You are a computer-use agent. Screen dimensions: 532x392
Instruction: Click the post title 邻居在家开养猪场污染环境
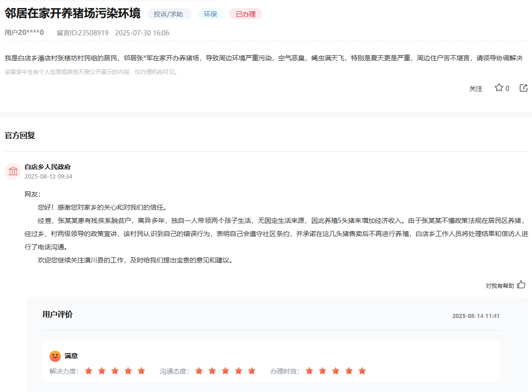[x=73, y=14]
